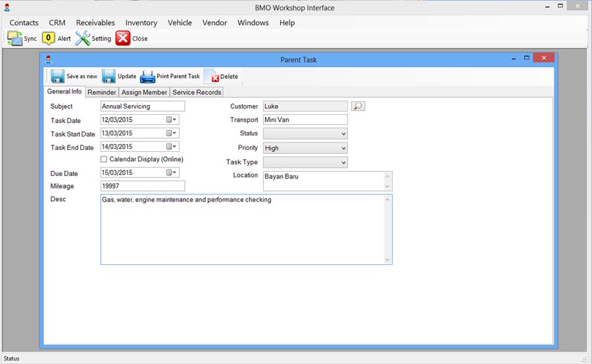
Task: Click the BMO app icon in title bar
Action: (7, 7)
